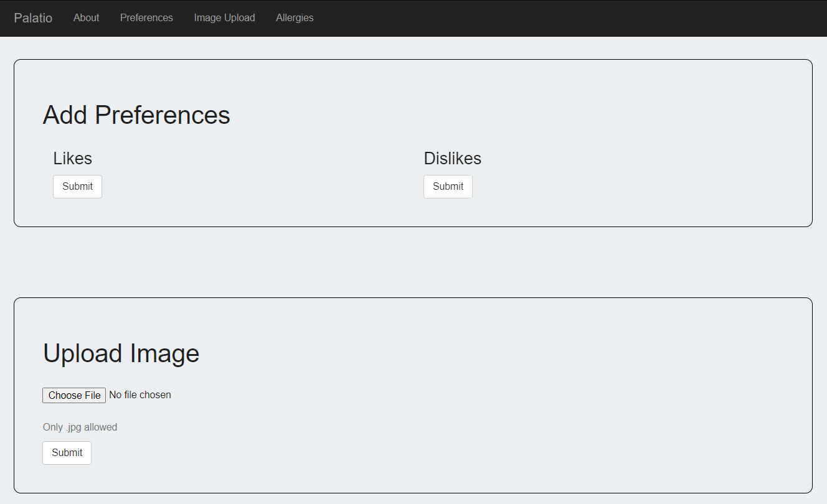This screenshot has width=827, height=504.
Task: Click the Add Preferences heading
Action: point(136,115)
